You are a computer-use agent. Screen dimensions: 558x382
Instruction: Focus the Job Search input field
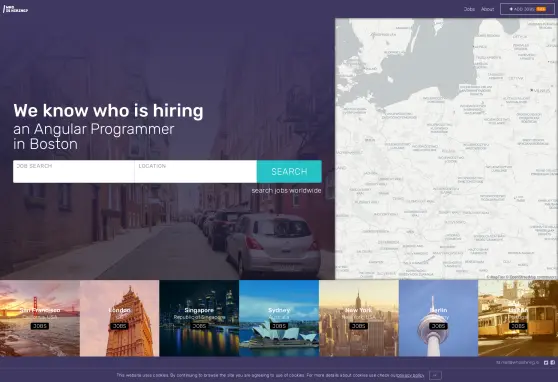point(74,172)
